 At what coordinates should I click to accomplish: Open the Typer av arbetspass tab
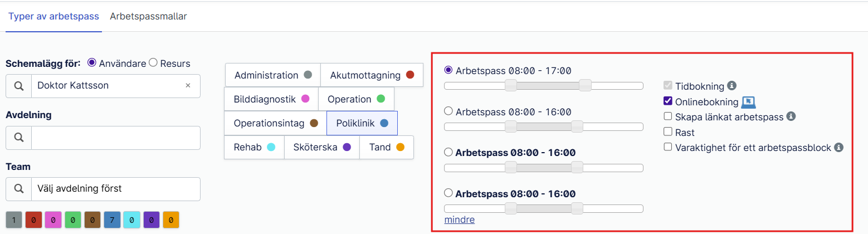point(53,16)
